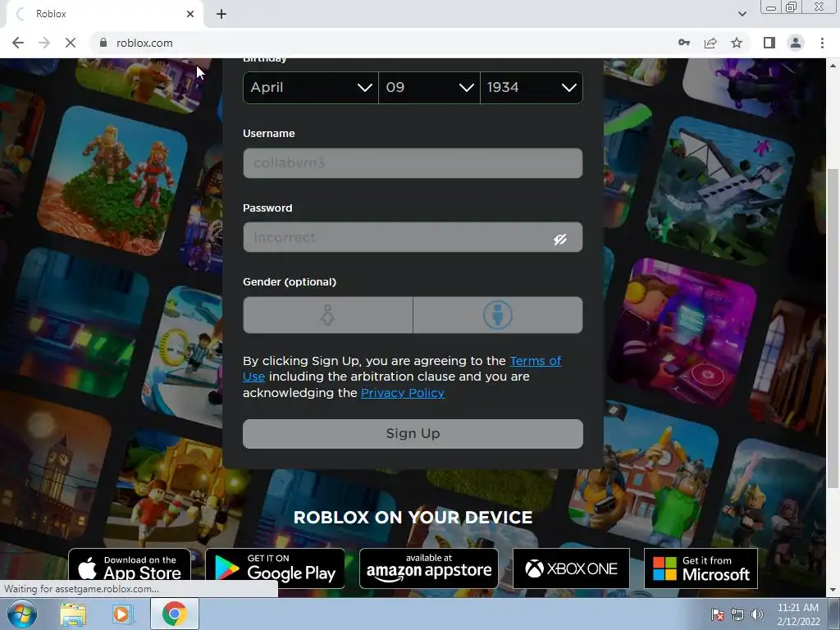Click the Gender (optional) label
This screenshot has height=630, width=840.
(x=290, y=282)
